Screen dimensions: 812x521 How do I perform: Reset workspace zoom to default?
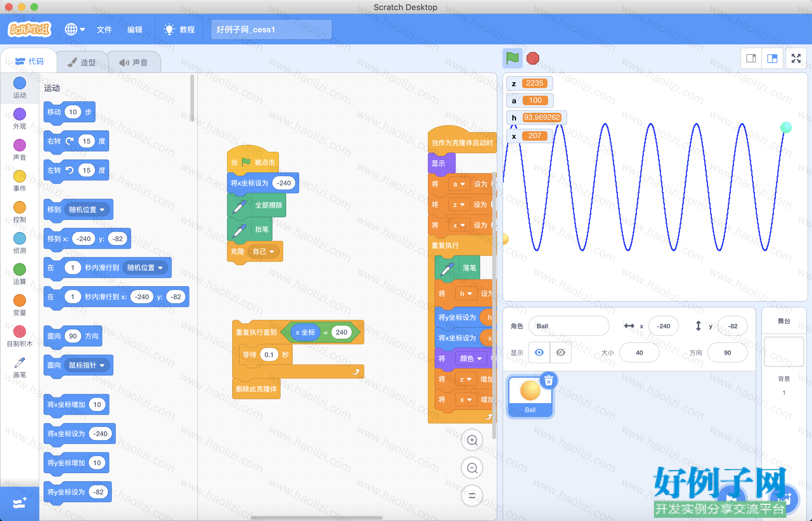472,496
